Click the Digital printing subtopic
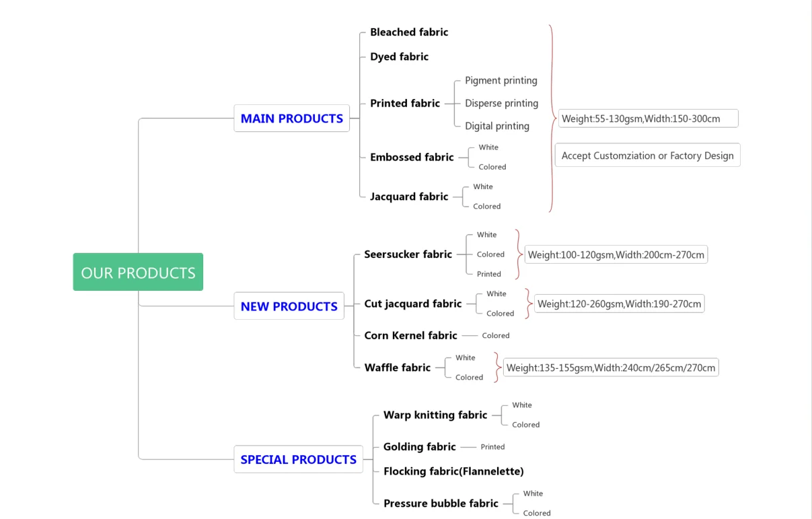 click(x=496, y=126)
